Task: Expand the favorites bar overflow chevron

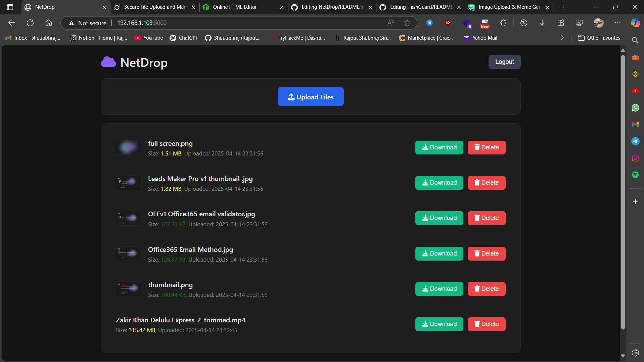Action: coord(562,38)
